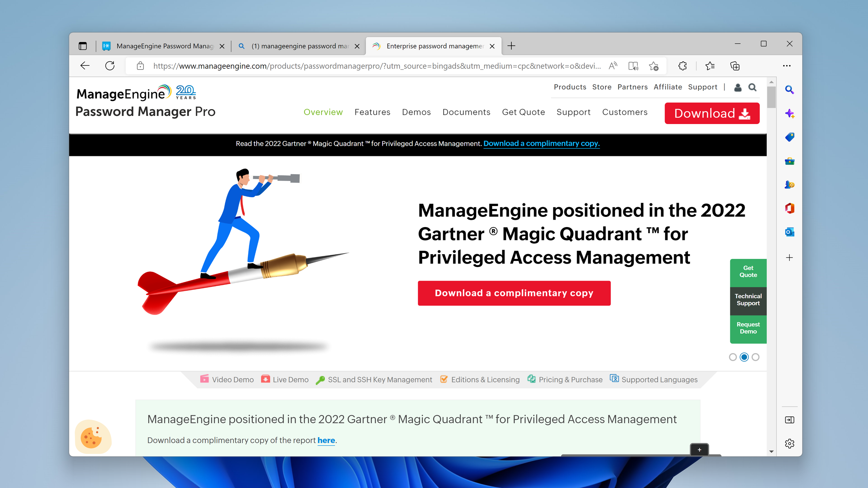Open the Products menu
Viewport: 868px width, 488px height.
coord(570,87)
